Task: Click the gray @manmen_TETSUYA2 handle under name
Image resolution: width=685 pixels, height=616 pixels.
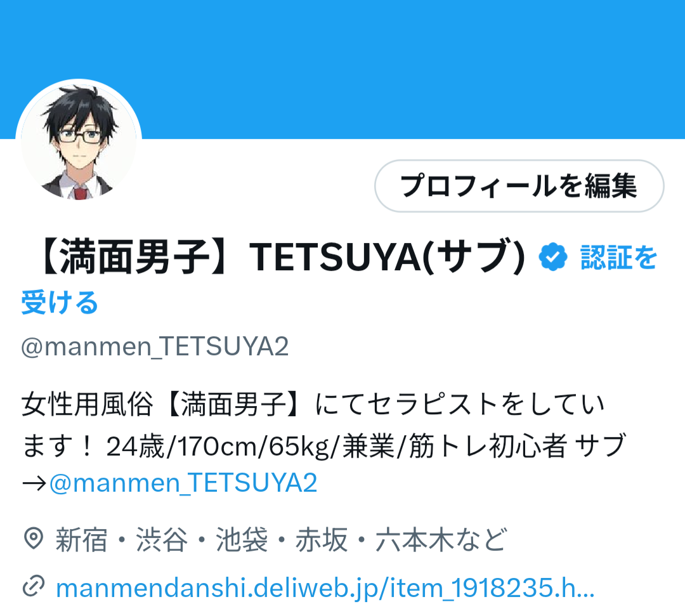Action: click(x=155, y=347)
